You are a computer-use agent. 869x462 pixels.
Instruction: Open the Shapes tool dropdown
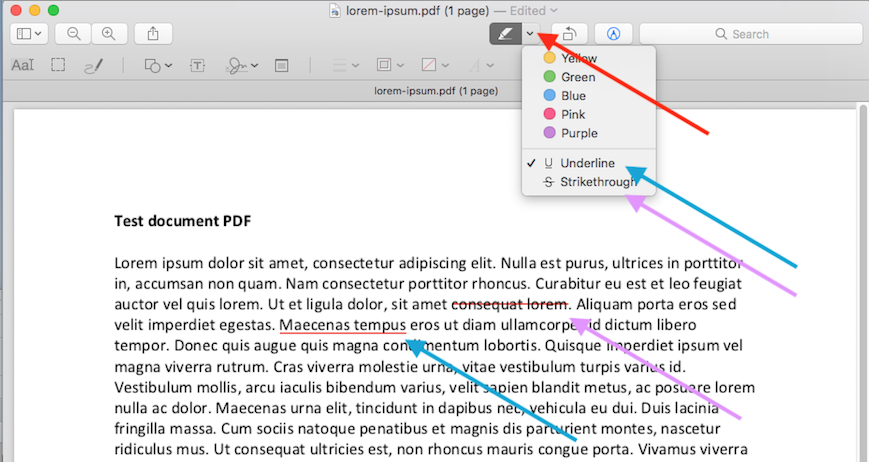click(158, 66)
